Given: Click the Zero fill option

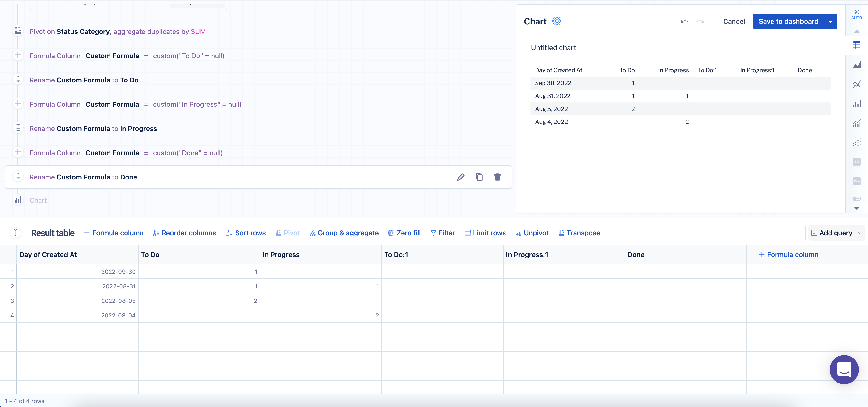Looking at the screenshot, I should (404, 233).
